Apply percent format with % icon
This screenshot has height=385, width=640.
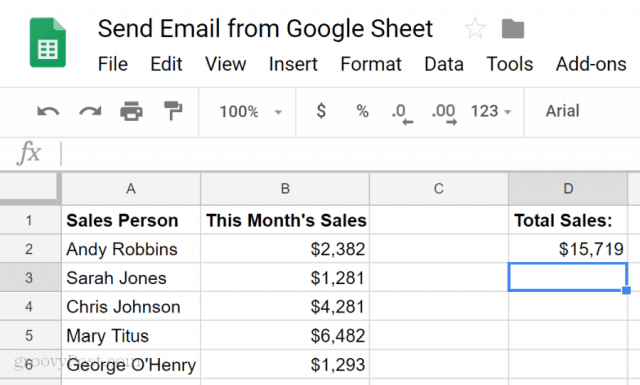tap(362, 111)
